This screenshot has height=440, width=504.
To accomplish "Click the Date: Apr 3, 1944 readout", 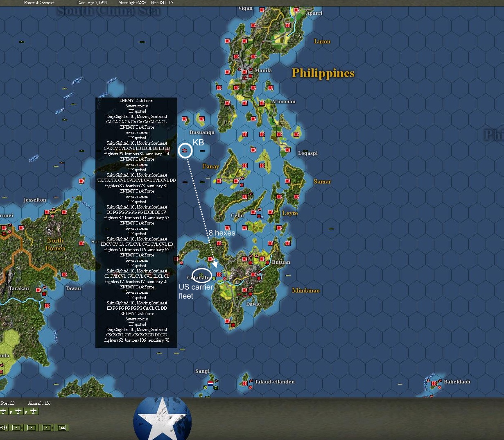I will pos(92,3).
